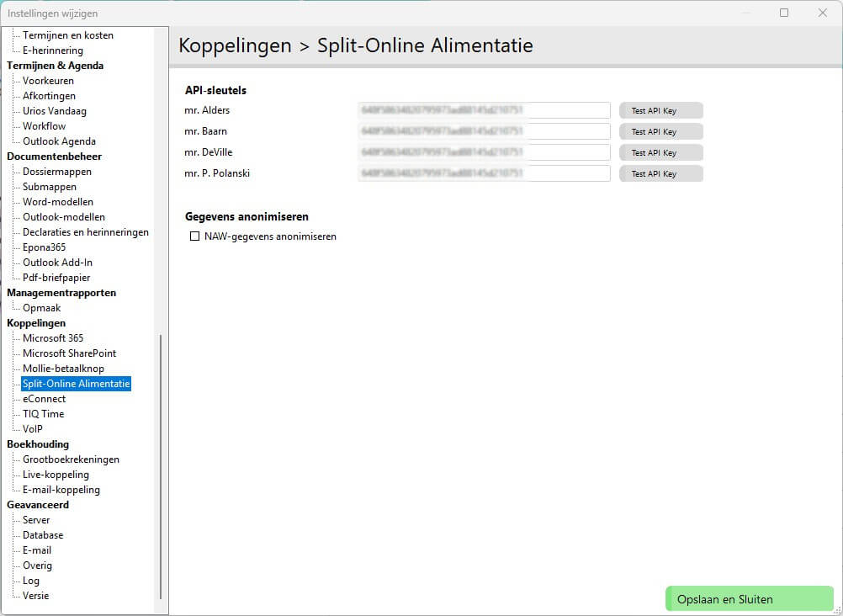Viewport: 843px width, 616px height.
Task: Select Live-koppeling item
Action: click(x=56, y=475)
